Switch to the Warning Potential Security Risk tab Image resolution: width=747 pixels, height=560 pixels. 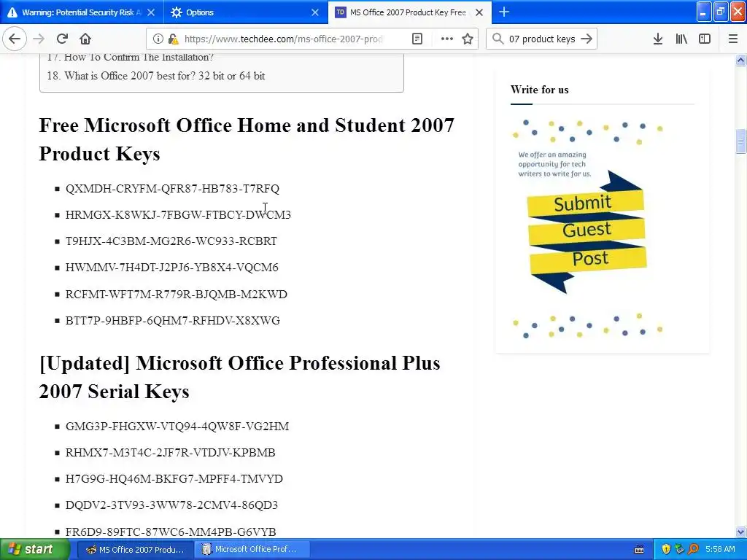tap(82, 12)
